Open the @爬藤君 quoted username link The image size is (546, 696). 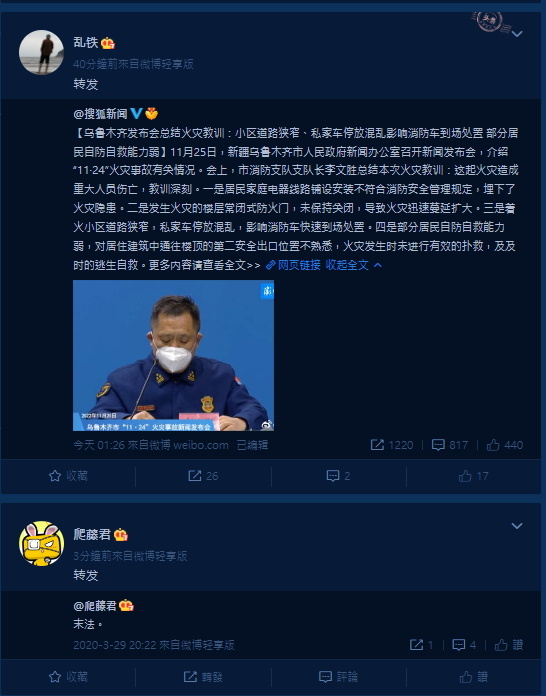click(x=95, y=606)
